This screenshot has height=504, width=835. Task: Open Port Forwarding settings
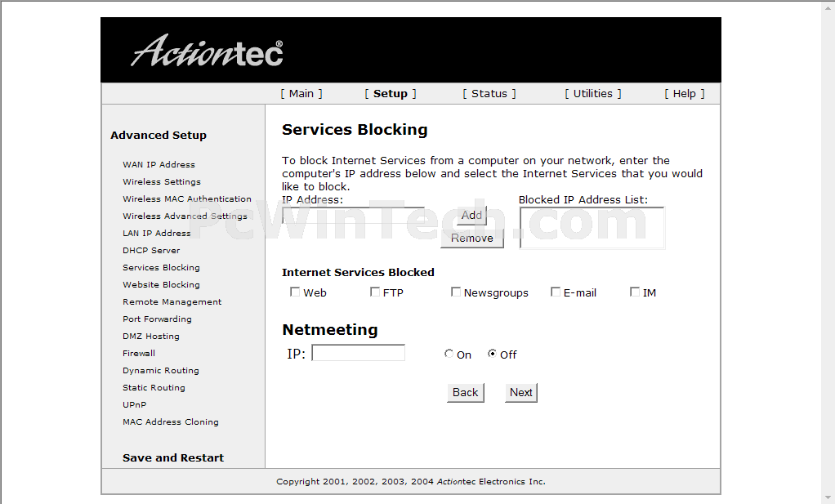157,319
